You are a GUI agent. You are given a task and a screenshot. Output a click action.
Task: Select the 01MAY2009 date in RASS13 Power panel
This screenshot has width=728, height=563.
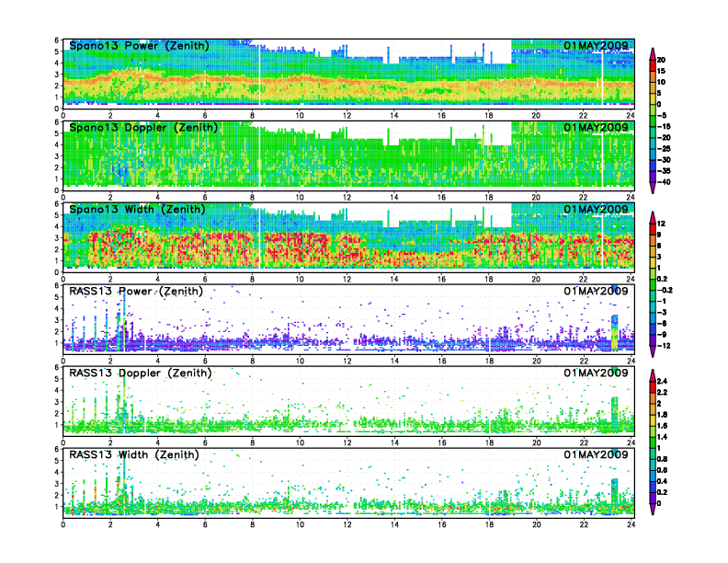596,291
